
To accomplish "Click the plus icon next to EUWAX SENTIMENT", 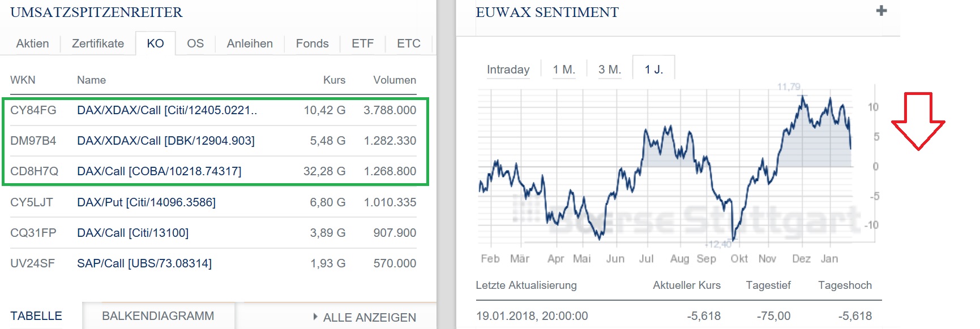I will click(x=881, y=10).
